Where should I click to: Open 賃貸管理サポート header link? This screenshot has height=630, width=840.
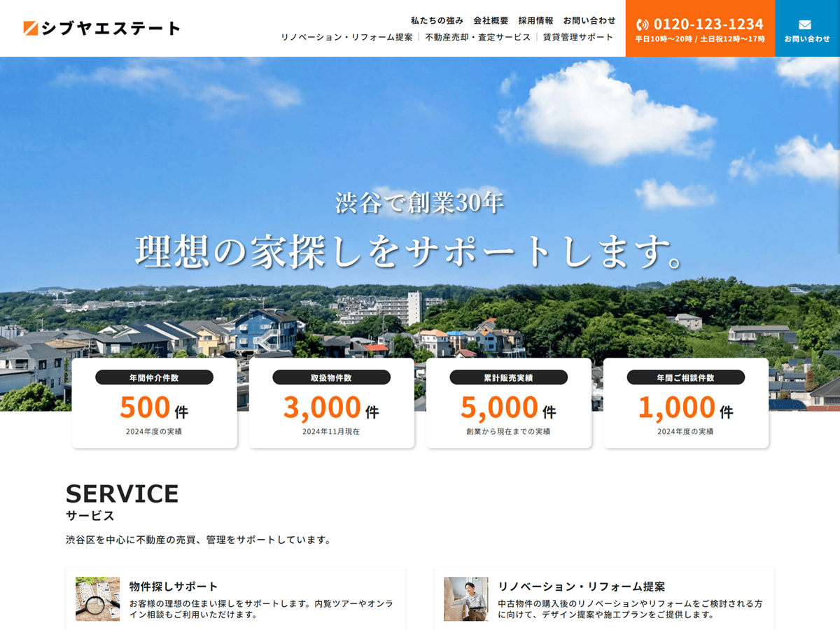(x=578, y=37)
